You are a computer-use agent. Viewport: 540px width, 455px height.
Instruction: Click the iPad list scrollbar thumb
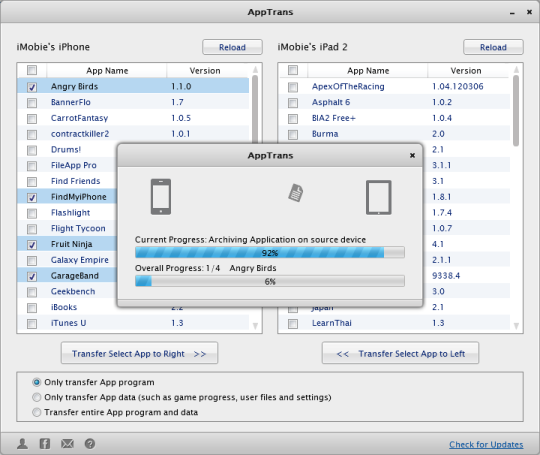pyautogui.click(x=516, y=111)
